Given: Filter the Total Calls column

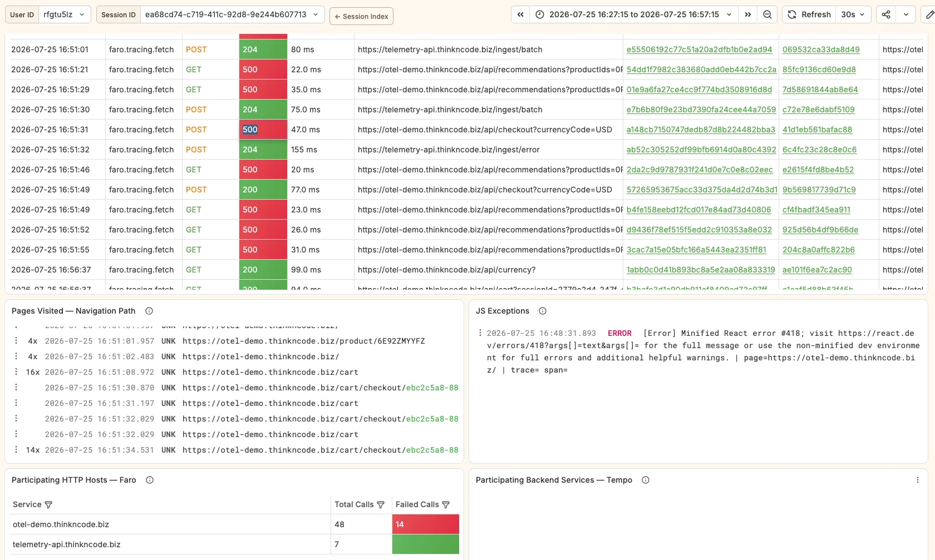Looking at the screenshot, I should point(381,504).
